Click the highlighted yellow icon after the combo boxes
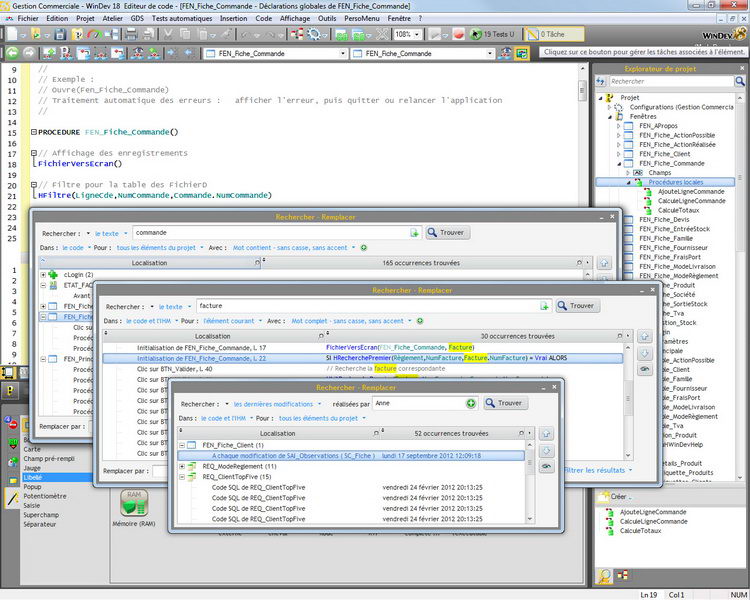750x600 pixels. (521, 53)
